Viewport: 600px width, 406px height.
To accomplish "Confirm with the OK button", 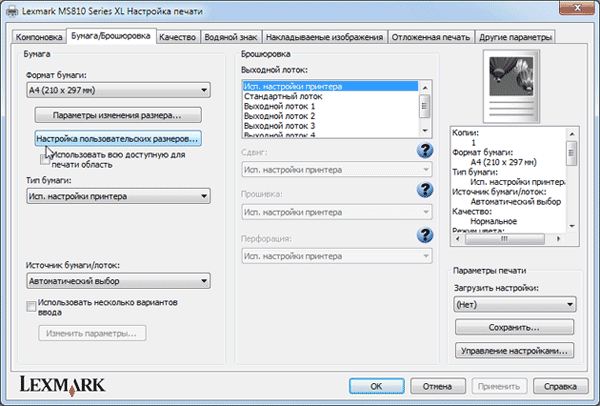I will [377, 386].
